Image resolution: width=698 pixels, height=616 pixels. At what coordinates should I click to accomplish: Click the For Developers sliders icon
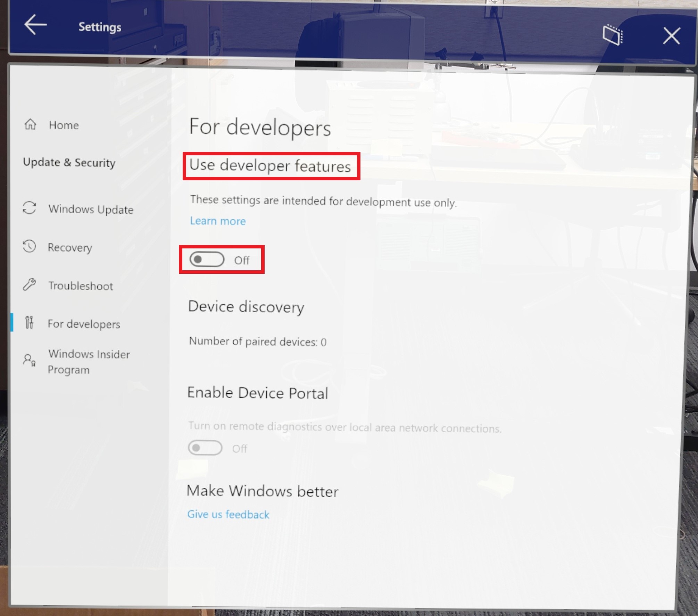(x=32, y=323)
